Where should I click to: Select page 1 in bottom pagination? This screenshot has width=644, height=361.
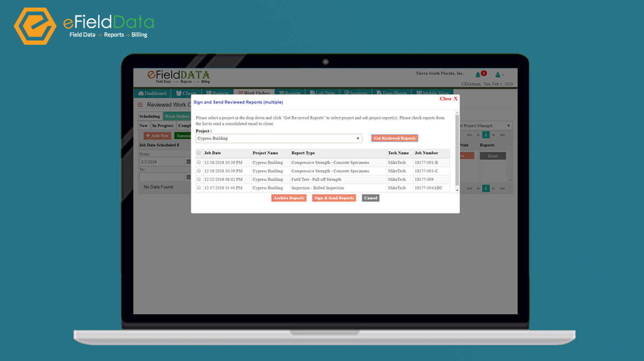point(486,188)
